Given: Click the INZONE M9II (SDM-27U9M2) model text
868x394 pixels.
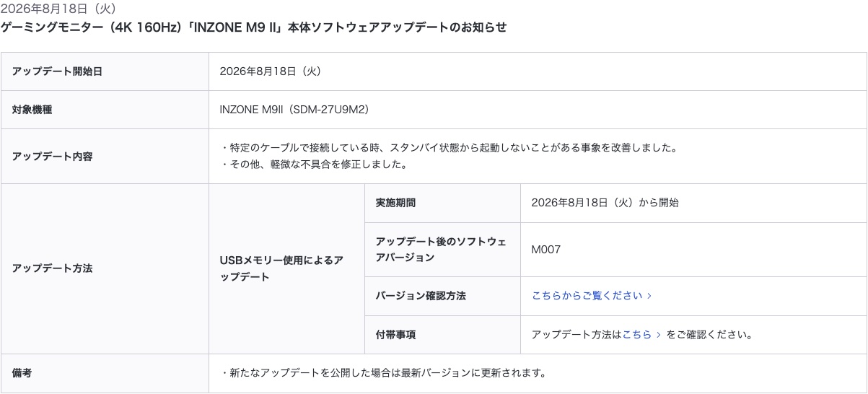Looking at the screenshot, I should tap(294, 110).
